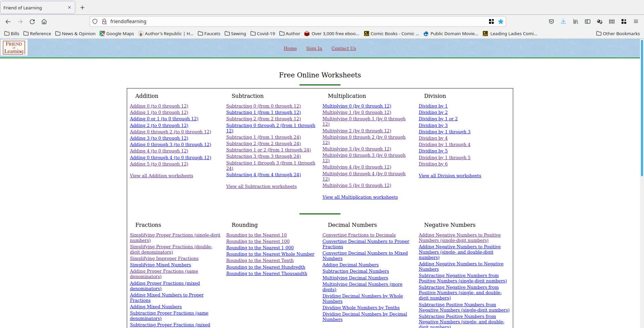This screenshot has width=644, height=328.
Task: Open the Google Maps bookmark
Action: click(x=117, y=34)
